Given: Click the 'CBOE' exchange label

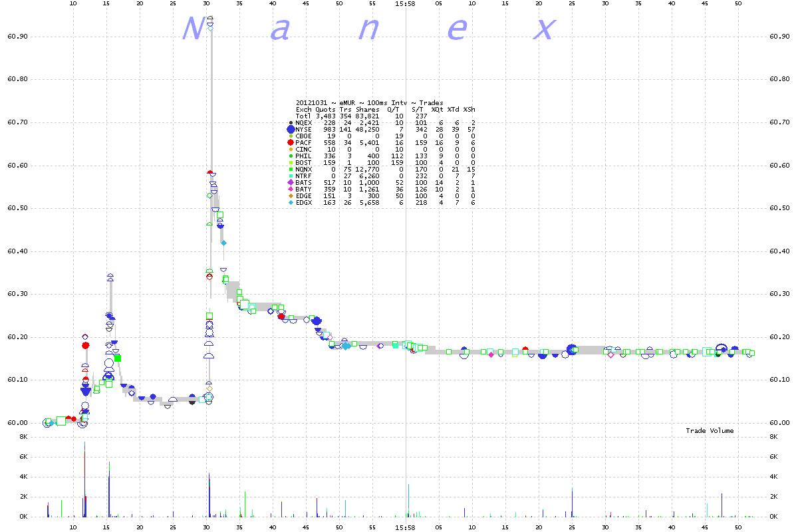Looking at the screenshot, I should click(x=304, y=136).
